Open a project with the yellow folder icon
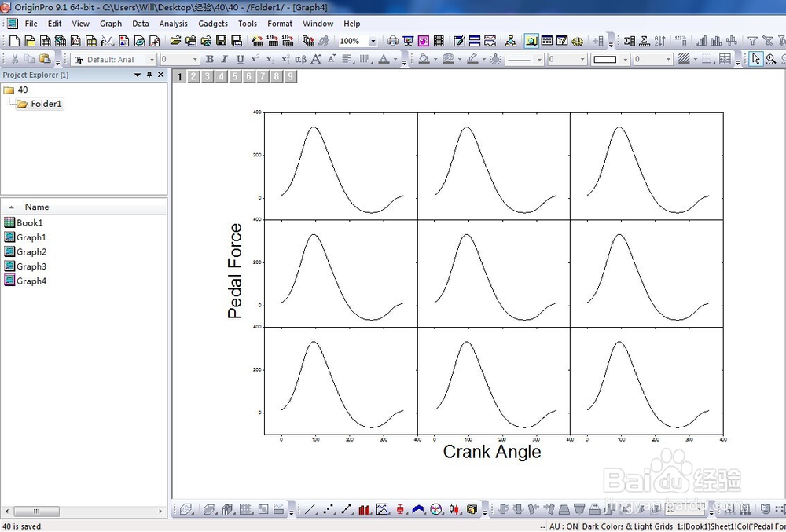Viewport: 786px width, 532px height. pos(175,41)
